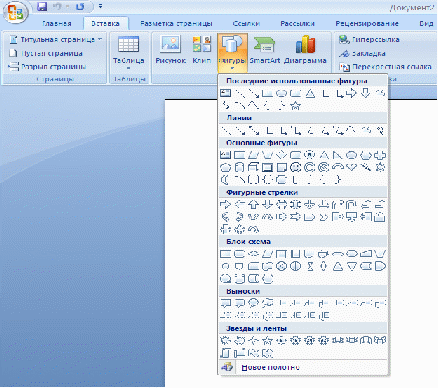The width and height of the screenshot is (438, 388).
Task: Click the Гиперссылка button
Action: click(369, 40)
